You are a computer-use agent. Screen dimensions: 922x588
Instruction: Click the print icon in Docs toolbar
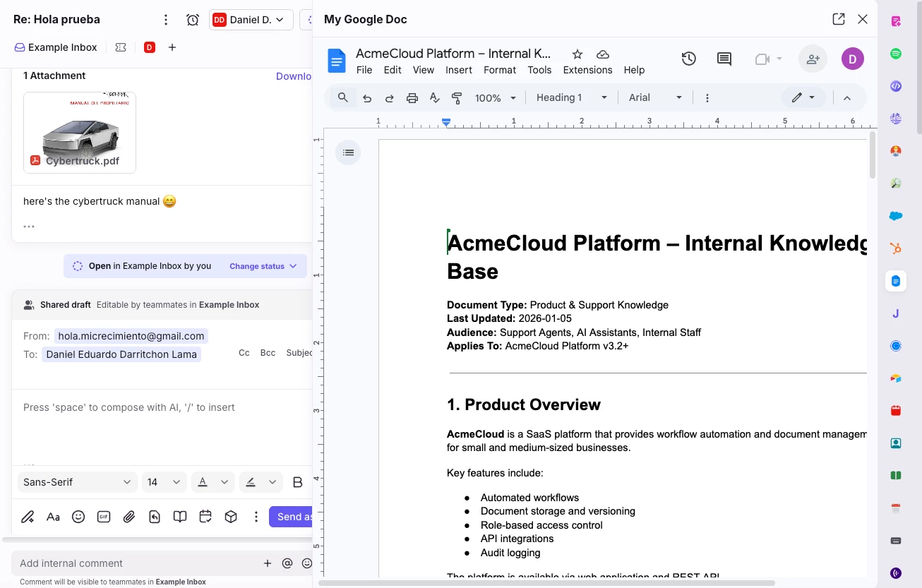click(412, 98)
